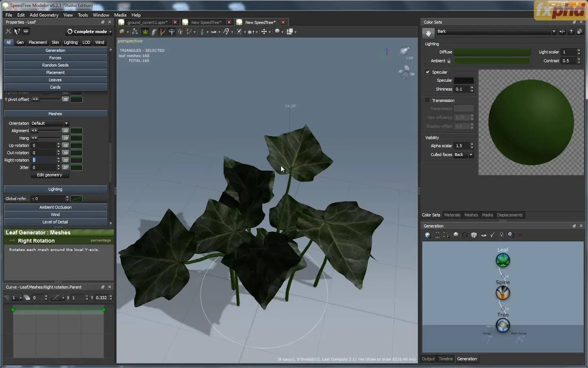
Task: Click the magnet icon in viewport toolbar
Action: click(226, 31)
